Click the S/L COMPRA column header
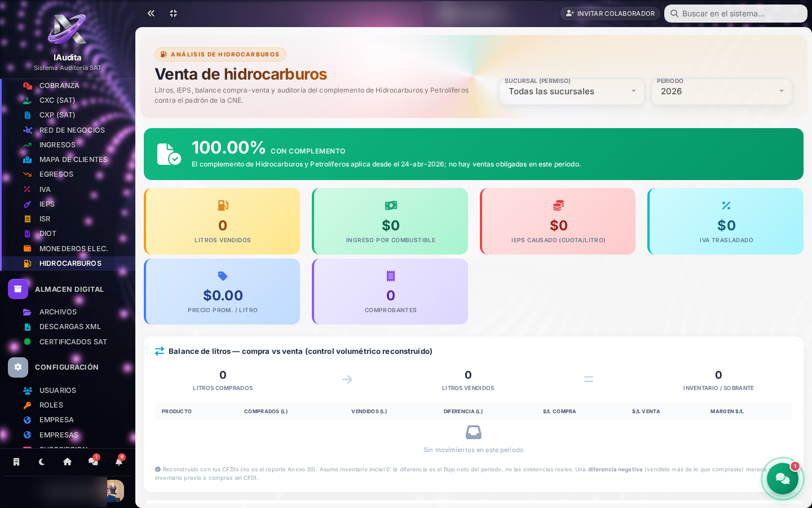812x508 pixels. [559, 411]
